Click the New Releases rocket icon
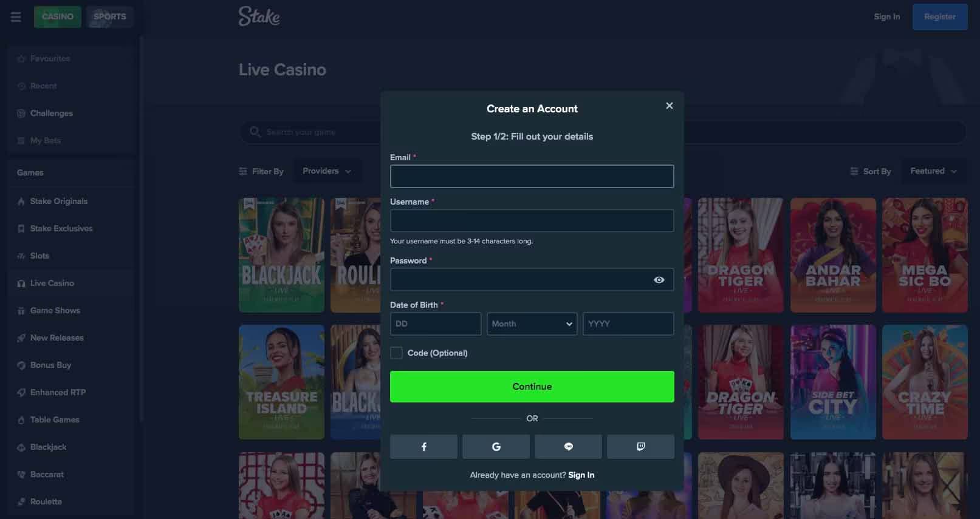Viewport: 980px width, 519px height. (x=21, y=338)
